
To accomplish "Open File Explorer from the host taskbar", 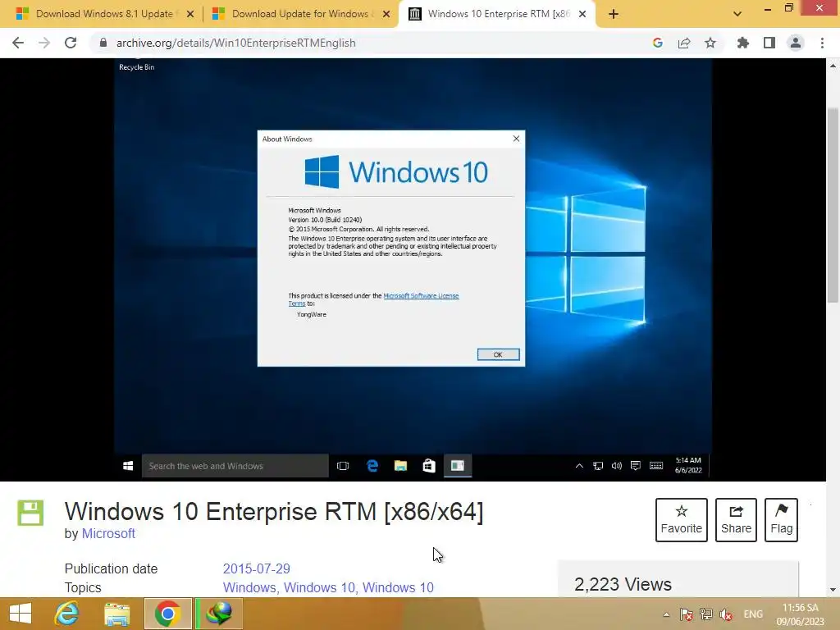I will (x=116, y=614).
